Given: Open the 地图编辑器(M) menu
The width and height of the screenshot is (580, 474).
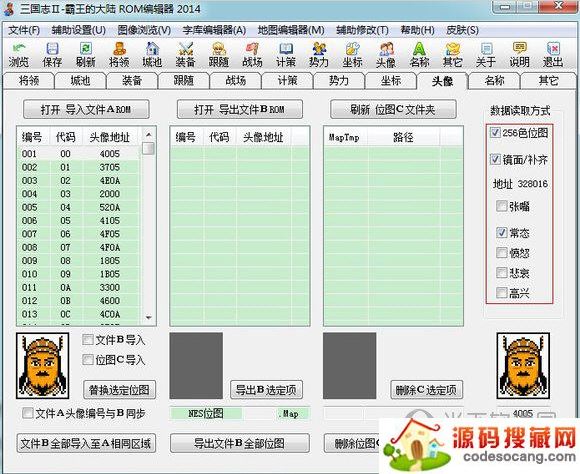Looking at the screenshot, I should pos(291,30).
